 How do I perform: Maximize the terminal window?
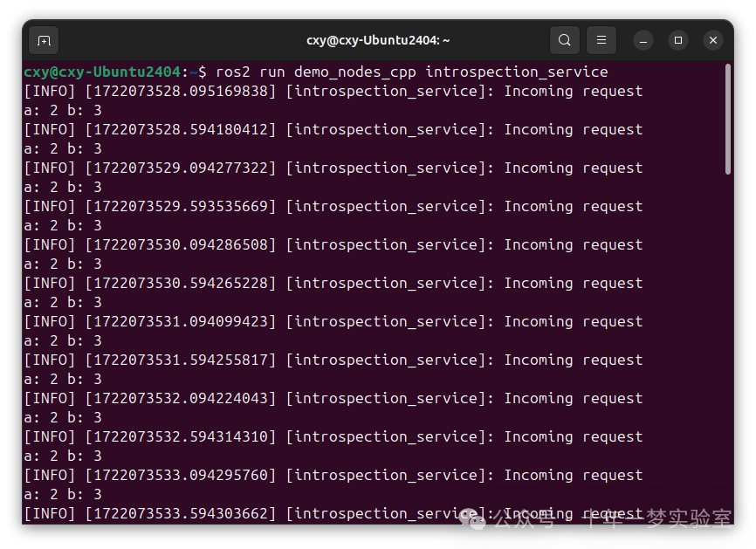coord(678,40)
